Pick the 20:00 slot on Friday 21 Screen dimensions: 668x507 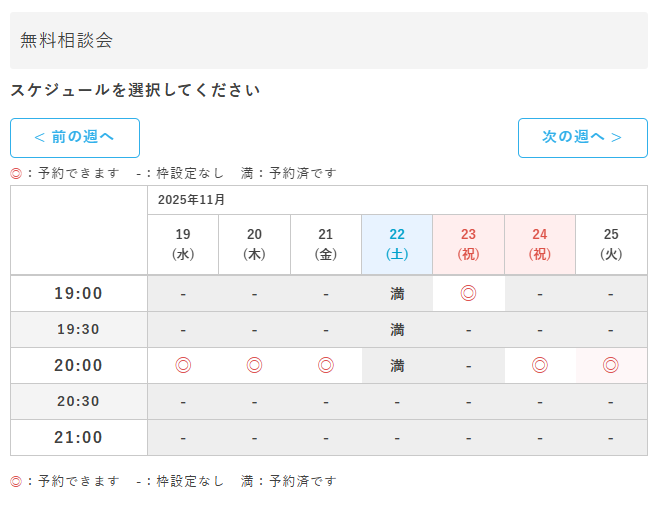(x=326, y=365)
